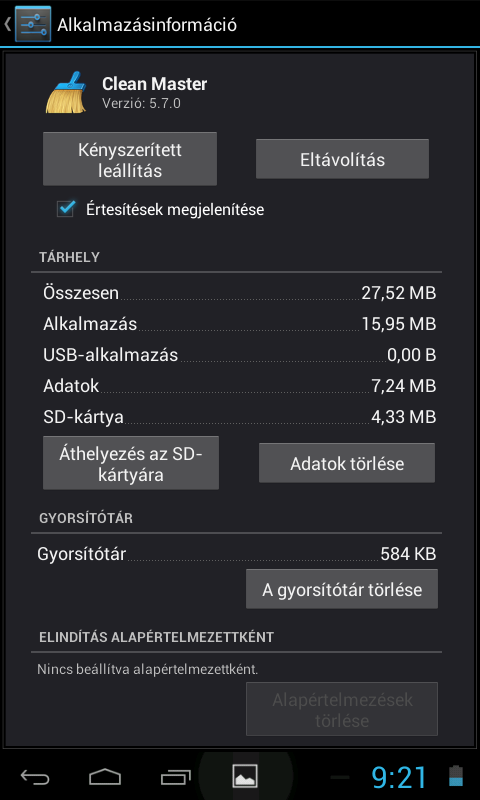Tap the picture notification icon

coord(245,777)
